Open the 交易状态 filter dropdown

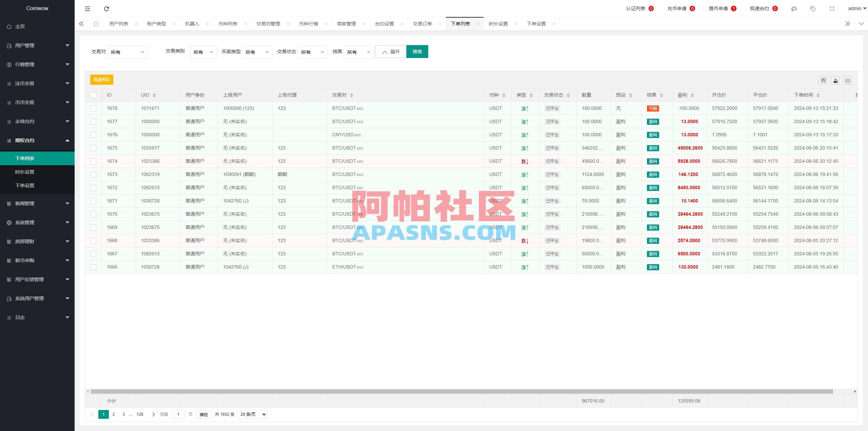click(313, 52)
